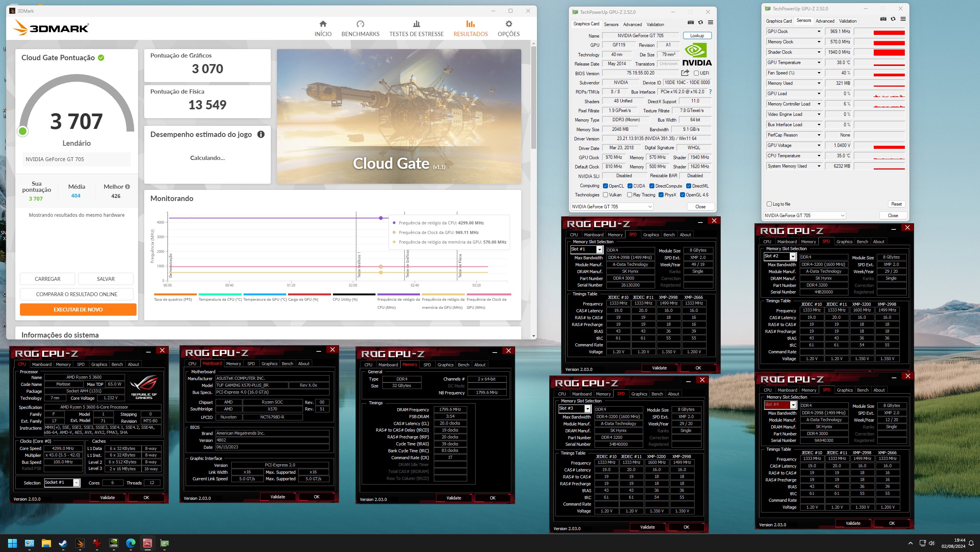Open Bench tab in CPU-Z processor window

pyautogui.click(x=117, y=364)
